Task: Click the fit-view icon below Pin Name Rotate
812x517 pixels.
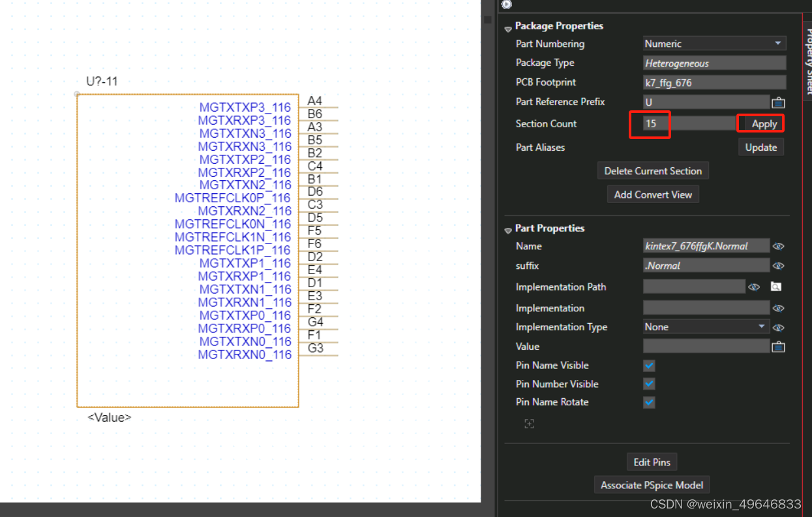Action: coord(529,424)
